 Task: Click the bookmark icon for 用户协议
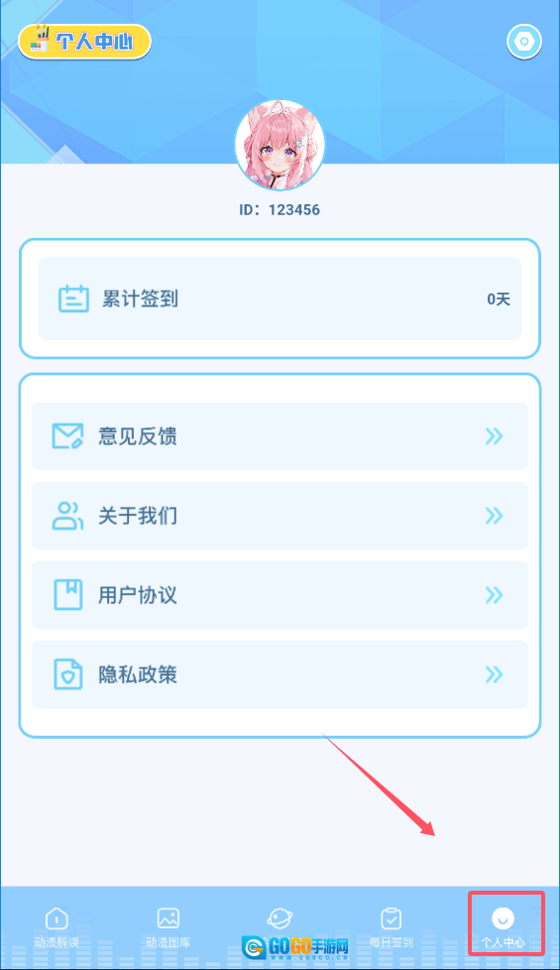point(67,595)
